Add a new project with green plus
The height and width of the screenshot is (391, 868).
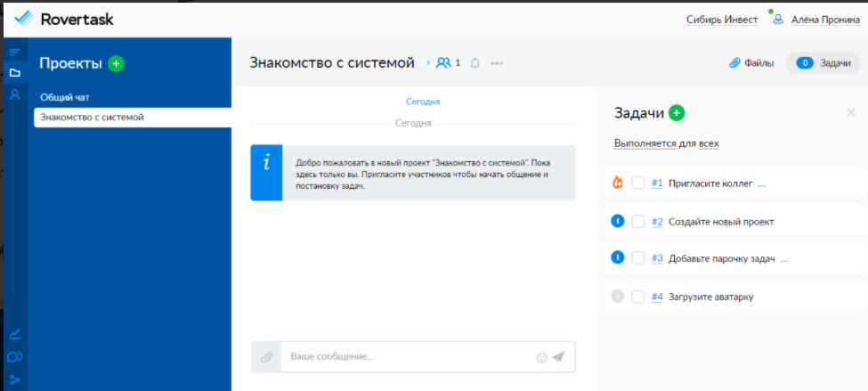[x=117, y=64]
